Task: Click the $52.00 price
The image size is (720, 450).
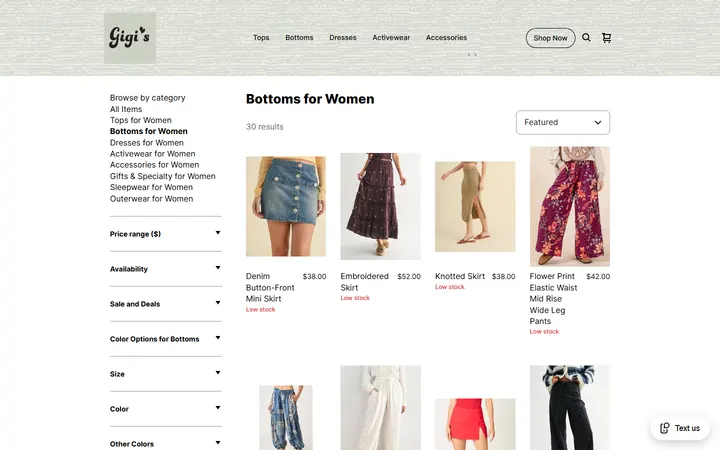Action: click(x=409, y=276)
